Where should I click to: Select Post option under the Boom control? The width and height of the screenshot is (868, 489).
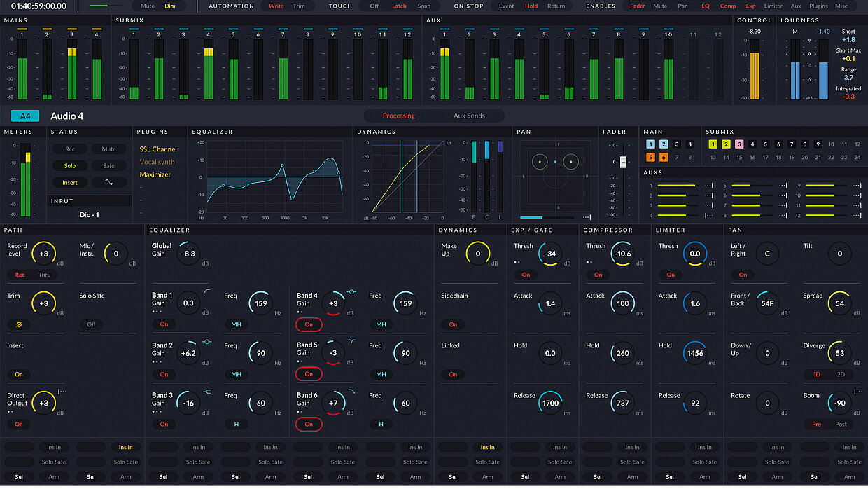(x=841, y=424)
